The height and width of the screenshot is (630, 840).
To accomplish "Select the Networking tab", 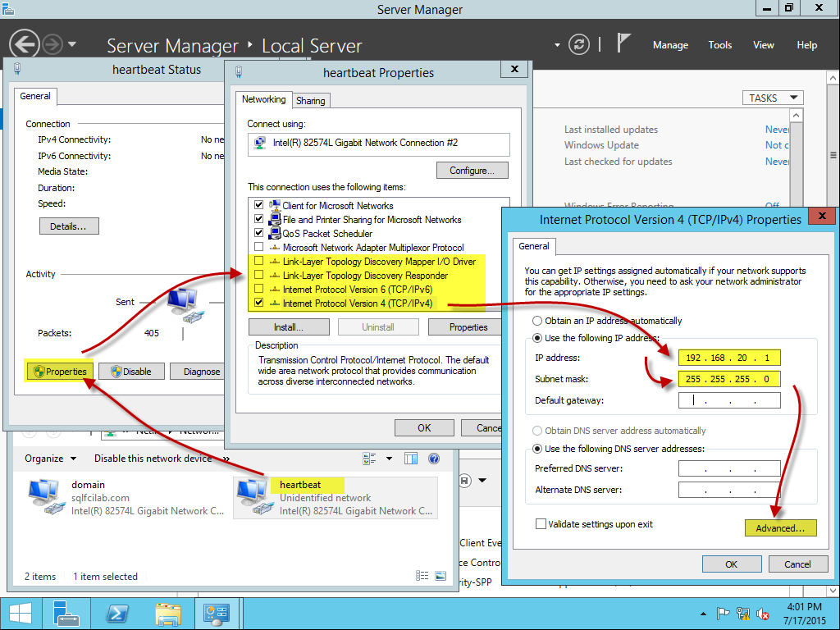I will click(263, 99).
